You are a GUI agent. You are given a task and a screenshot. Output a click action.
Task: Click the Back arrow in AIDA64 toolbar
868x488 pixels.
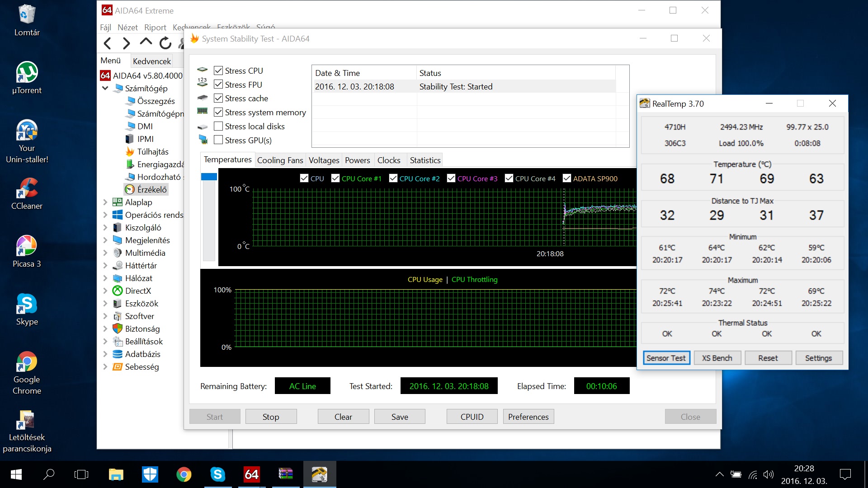pyautogui.click(x=108, y=43)
